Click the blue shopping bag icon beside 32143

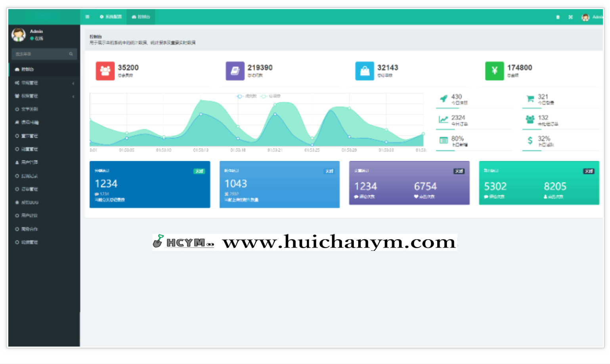365,71
